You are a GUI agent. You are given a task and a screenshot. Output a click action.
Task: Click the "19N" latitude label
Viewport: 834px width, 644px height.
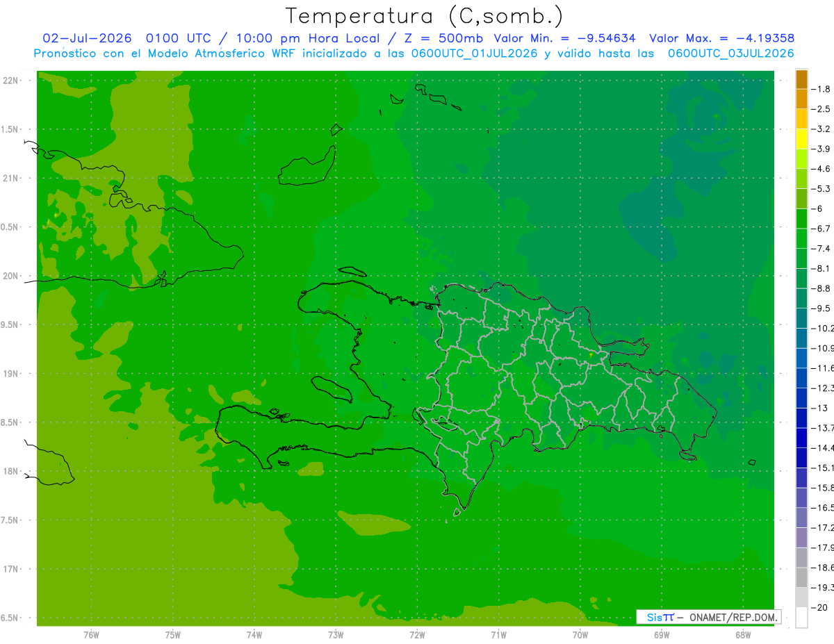tap(10, 374)
